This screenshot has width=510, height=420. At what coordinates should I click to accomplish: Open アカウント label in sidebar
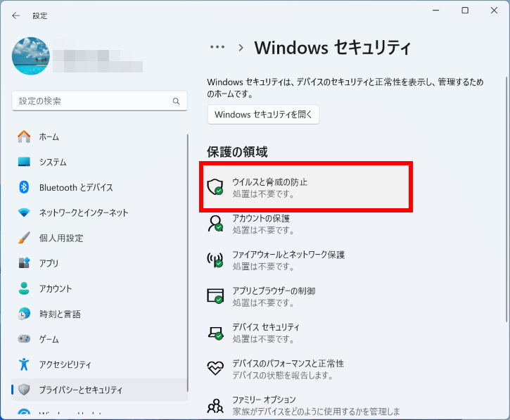point(56,288)
